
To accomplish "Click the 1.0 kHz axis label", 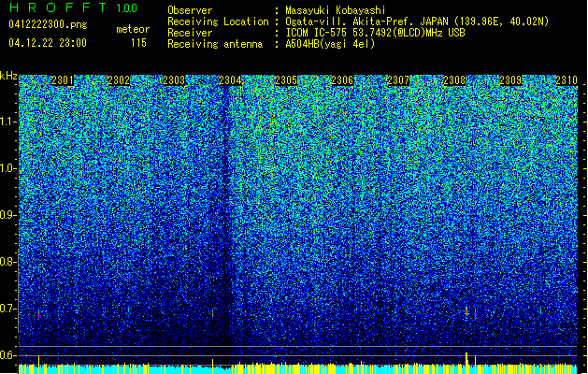I will (x=8, y=168).
